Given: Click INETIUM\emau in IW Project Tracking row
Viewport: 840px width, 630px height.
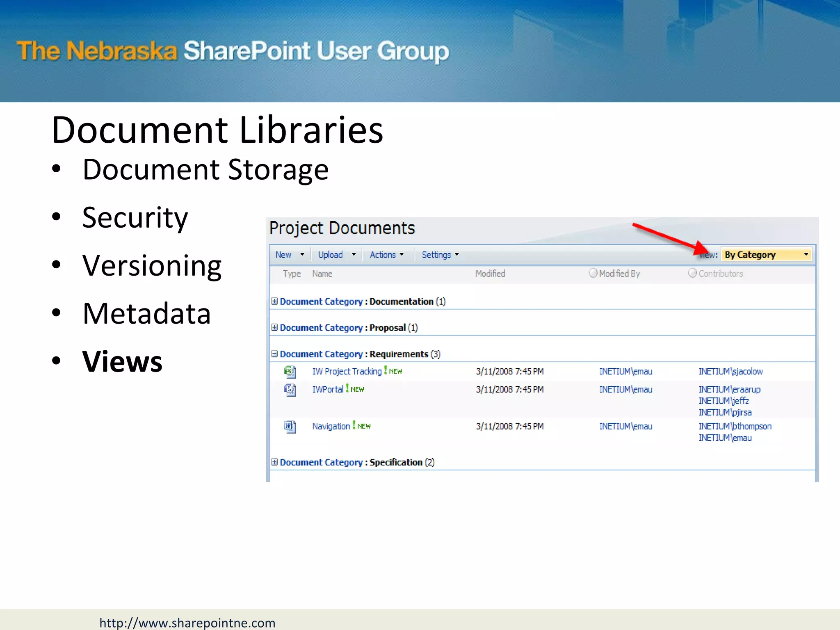Looking at the screenshot, I should point(625,371).
